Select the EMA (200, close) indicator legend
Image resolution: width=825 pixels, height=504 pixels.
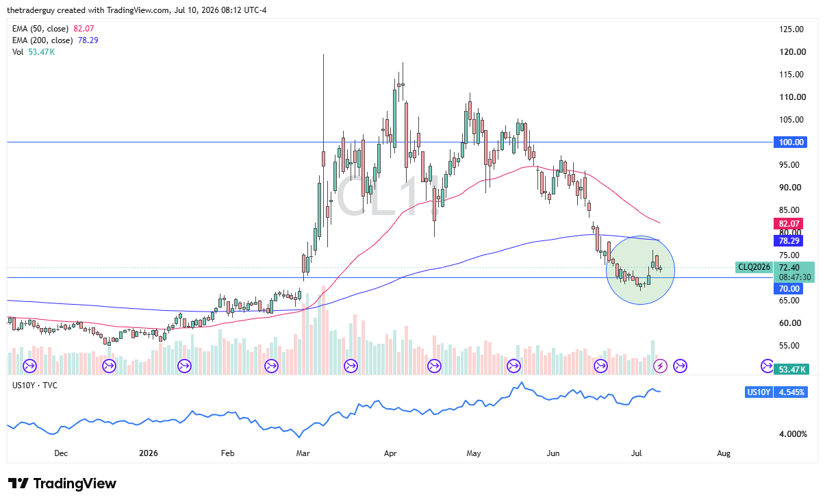click(x=56, y=40)
